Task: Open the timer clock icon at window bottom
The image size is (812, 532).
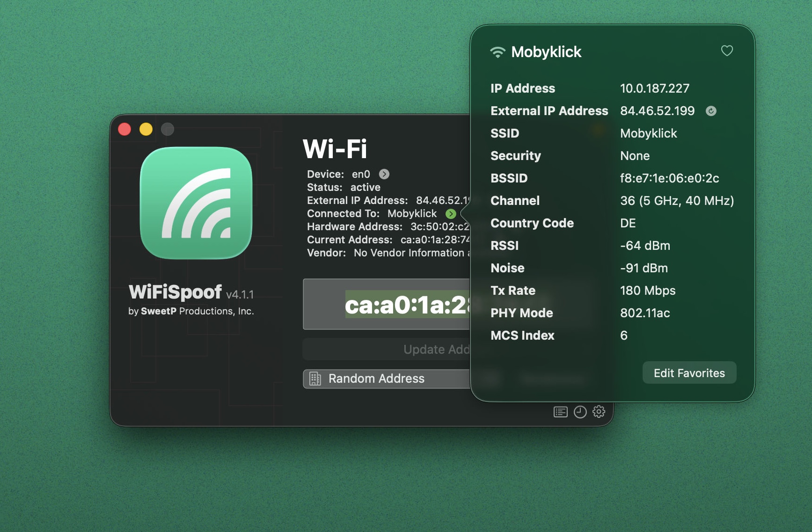Action: coord(580,412)
